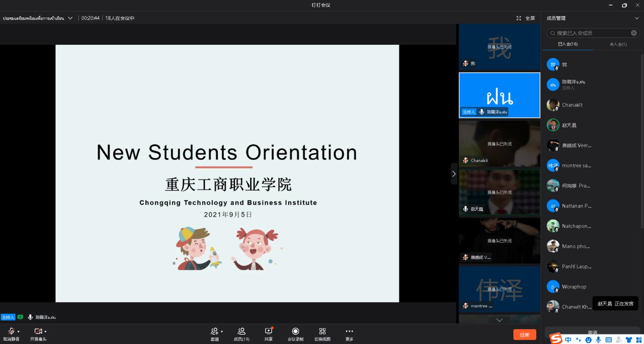The width and height of the screenshot is (644, 344).
Task: Expand the meeting title dropdown arrow
Action: (x=70, y=18)
